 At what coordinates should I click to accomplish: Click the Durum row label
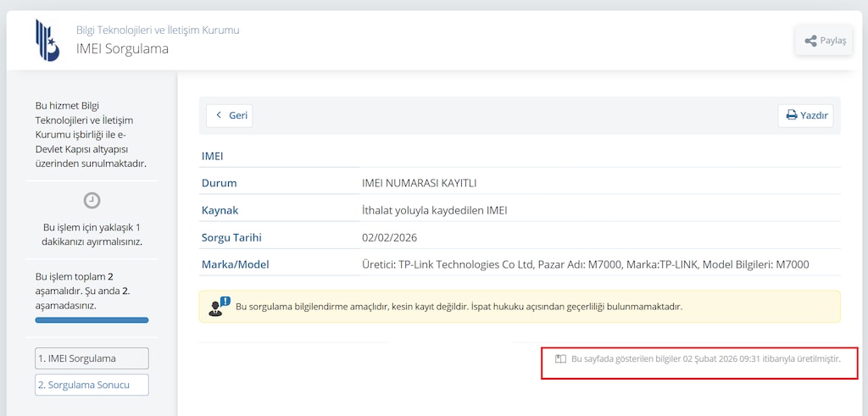pyautogui.click(x=220, y=183)
